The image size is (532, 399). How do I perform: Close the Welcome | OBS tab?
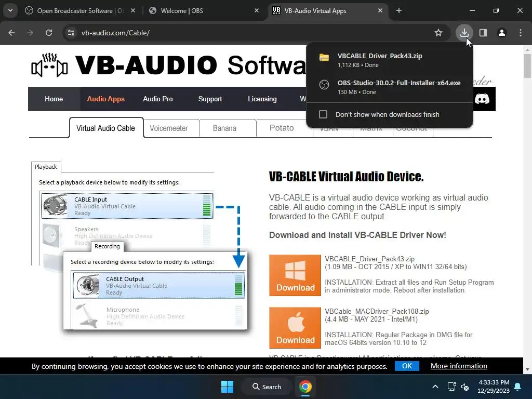257,10
